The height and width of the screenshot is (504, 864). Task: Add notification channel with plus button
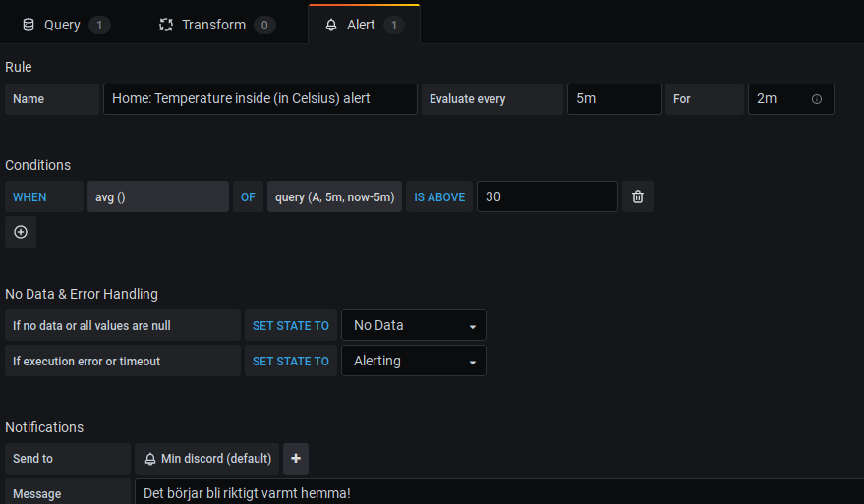click(296, 459)
